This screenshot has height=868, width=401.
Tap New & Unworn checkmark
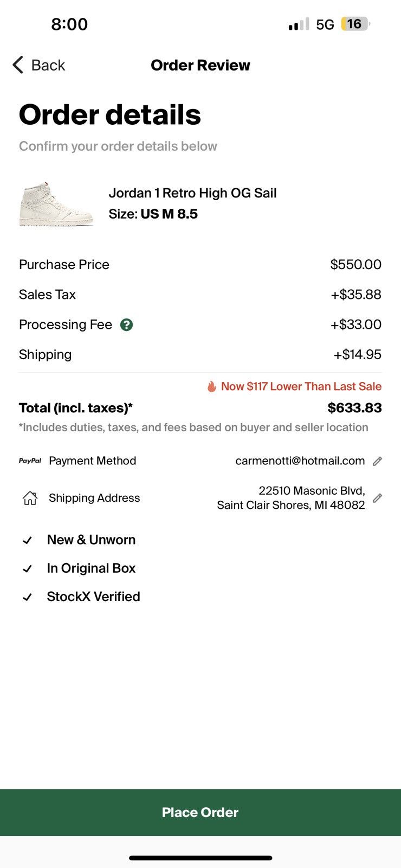(x=27, y=540)
